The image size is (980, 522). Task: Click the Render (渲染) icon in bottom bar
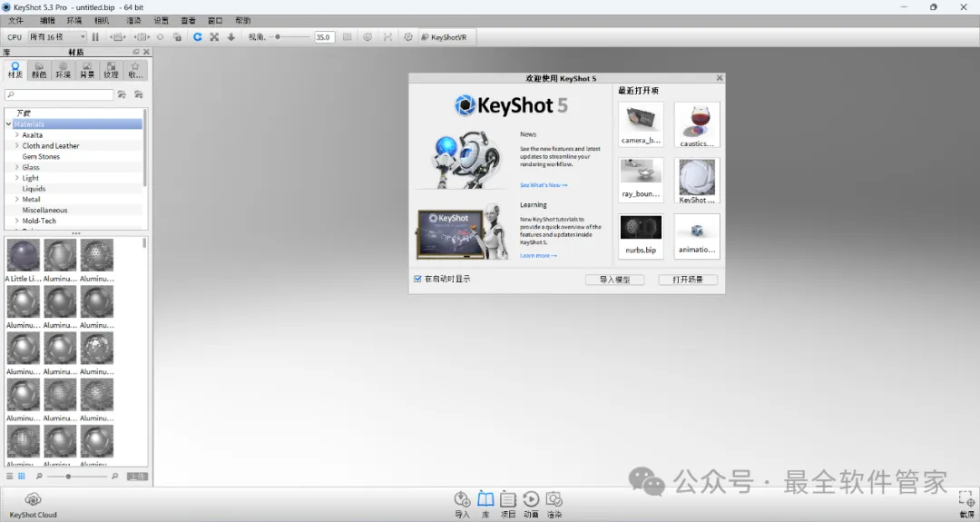554,505
